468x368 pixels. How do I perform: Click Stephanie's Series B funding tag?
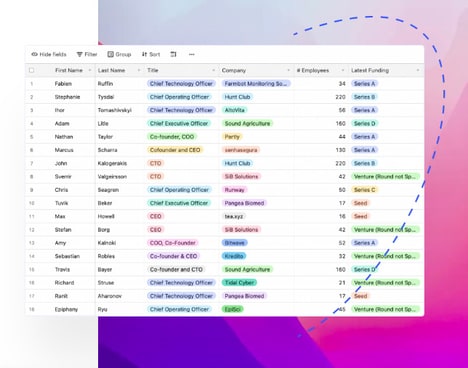tap(364, 97)
